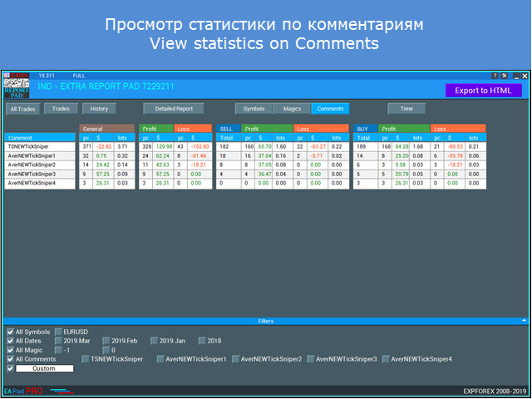Toggle the Custom filter checkbox
The height and width of the screenshot is (399, 532).
11,368
